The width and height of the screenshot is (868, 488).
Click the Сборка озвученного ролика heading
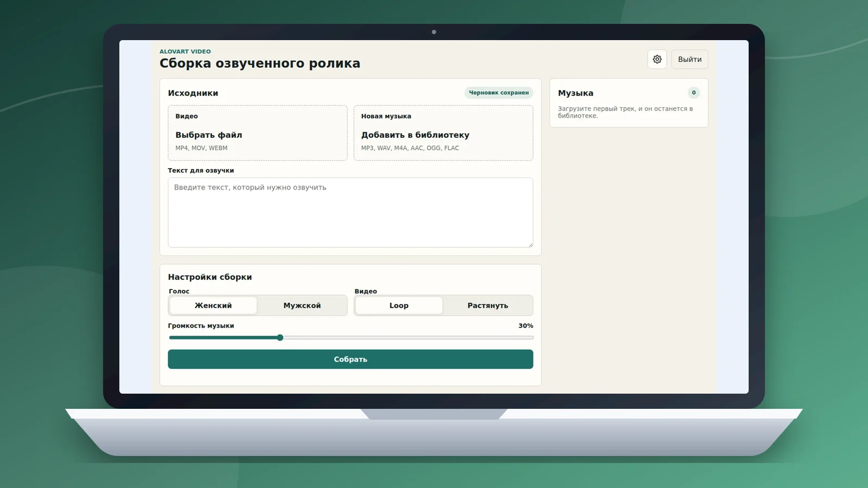260,63
